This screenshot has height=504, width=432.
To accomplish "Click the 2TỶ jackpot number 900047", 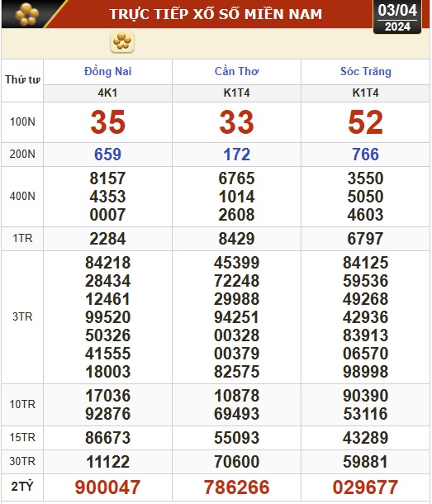I will (107, 487).
